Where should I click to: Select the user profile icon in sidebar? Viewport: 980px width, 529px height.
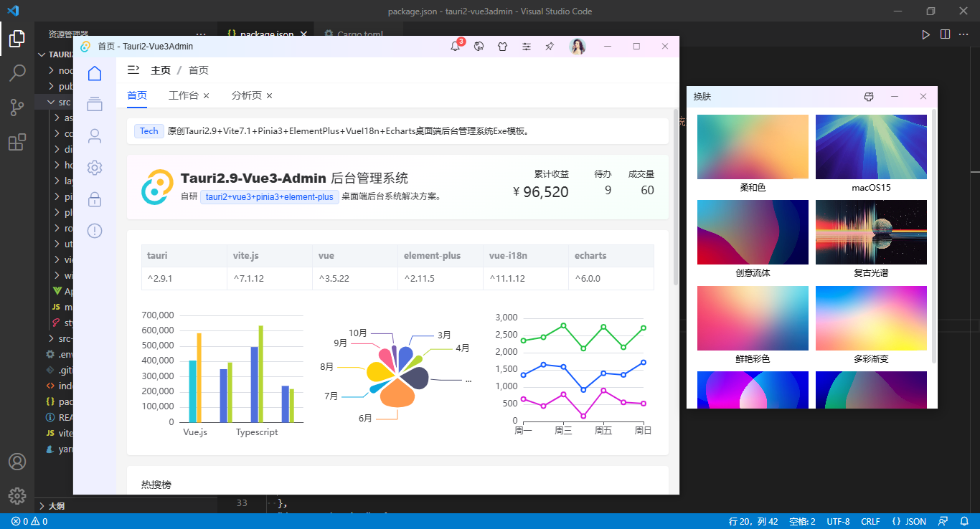click(x=94, y=135)
